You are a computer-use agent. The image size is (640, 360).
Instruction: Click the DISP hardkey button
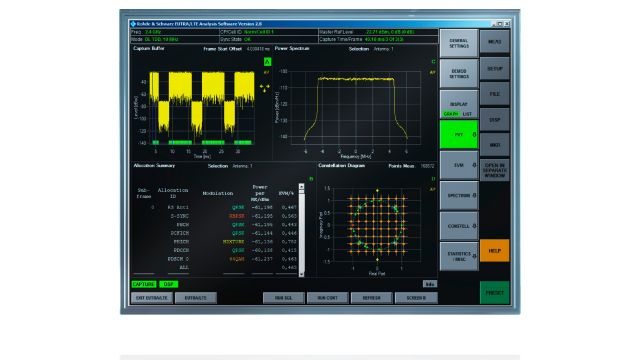coord(495,120)
